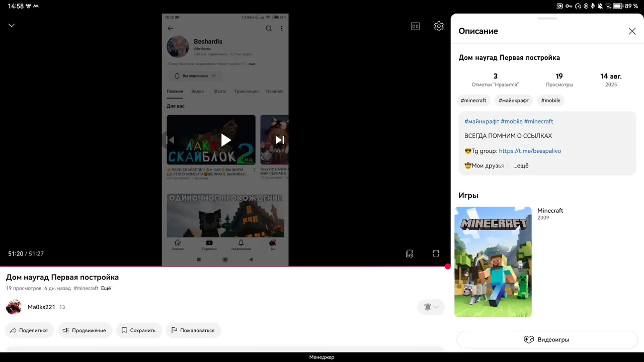
Task: Open Minecraft game cover thumbnail
Action: coord(493,262)
